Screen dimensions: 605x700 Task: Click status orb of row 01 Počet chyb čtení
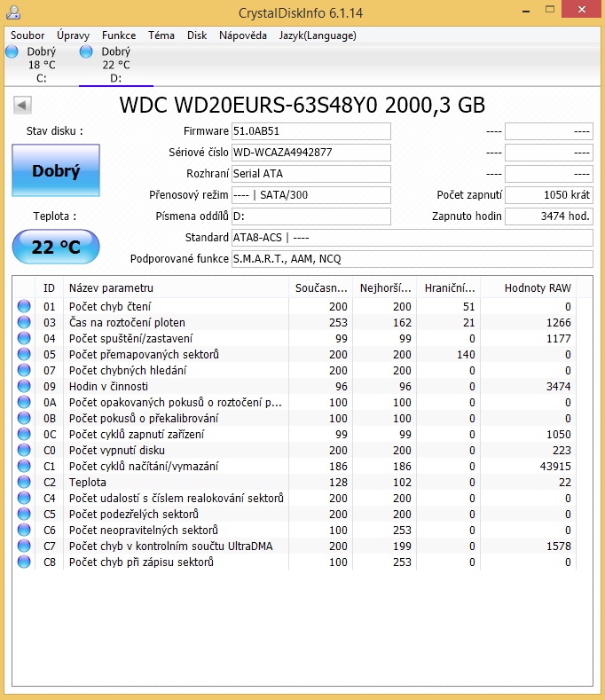24,306
